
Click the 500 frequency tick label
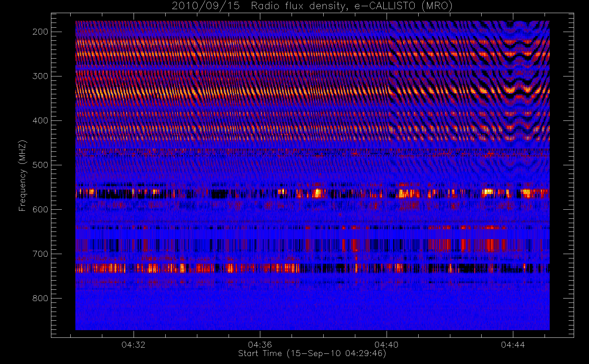(40, 165)
